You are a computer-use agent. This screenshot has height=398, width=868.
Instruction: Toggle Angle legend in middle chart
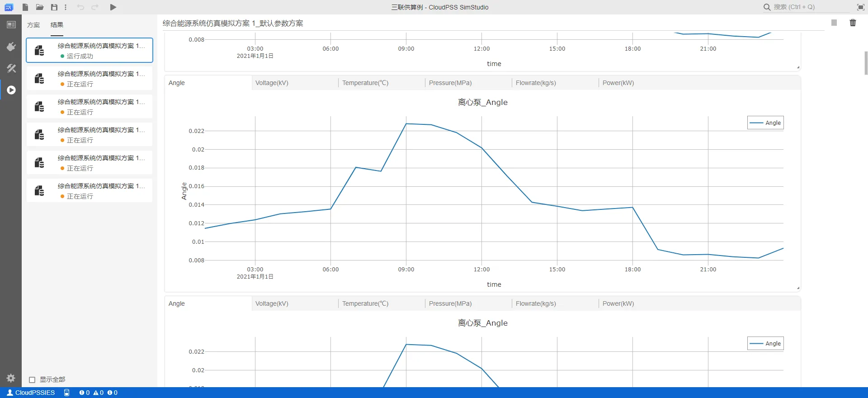pyautogui.click(x=765, y=123)
